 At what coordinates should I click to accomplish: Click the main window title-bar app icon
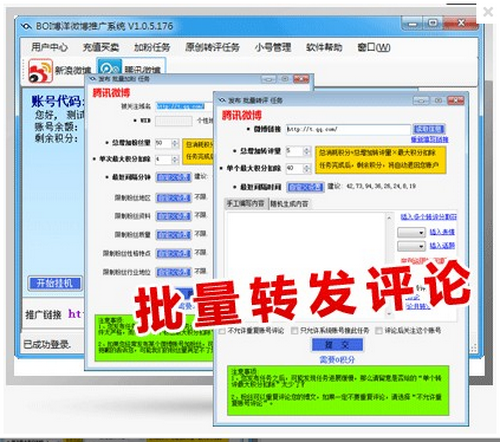click(x=26, y=26)
